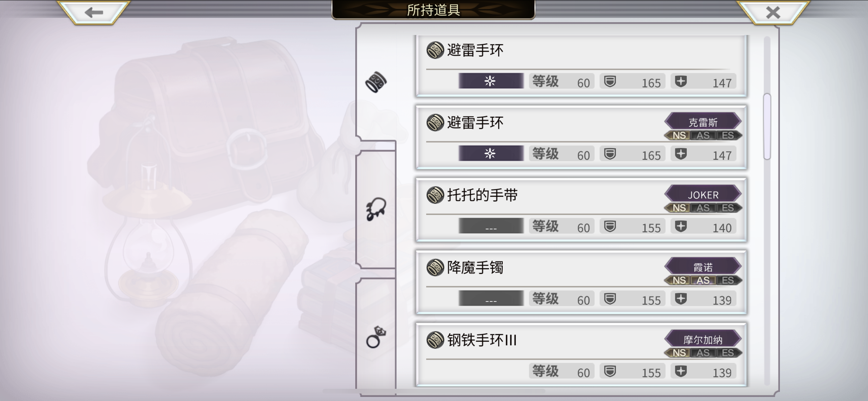Click the shield defense icon on first 避雷手环

point(610,81)
